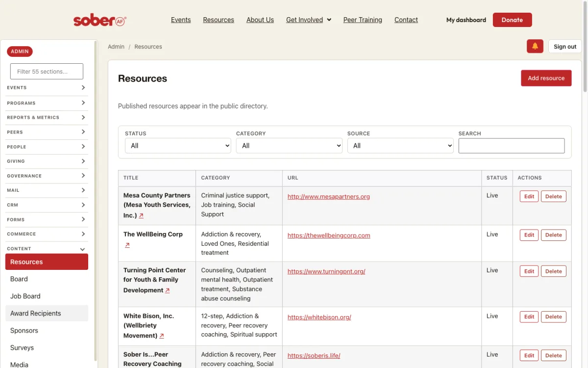The height and width of the screenshot is (368, 588).
Task: Select Job Board in the sidebar
Action: click(47, 296)
